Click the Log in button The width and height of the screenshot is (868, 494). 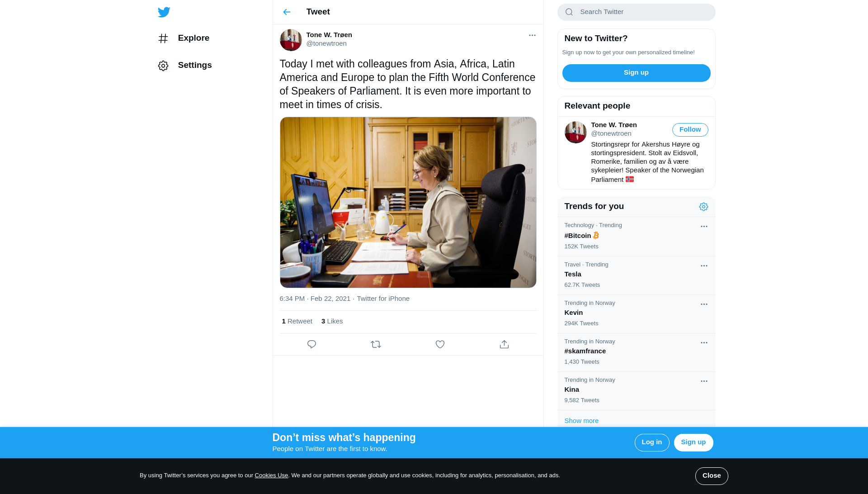651,442
